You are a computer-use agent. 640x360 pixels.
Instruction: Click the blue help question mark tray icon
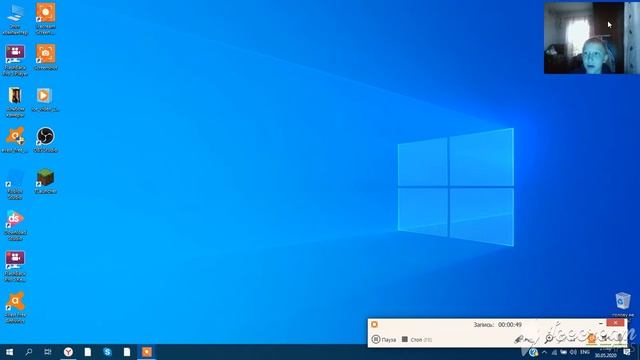click(x=533, y=352)
